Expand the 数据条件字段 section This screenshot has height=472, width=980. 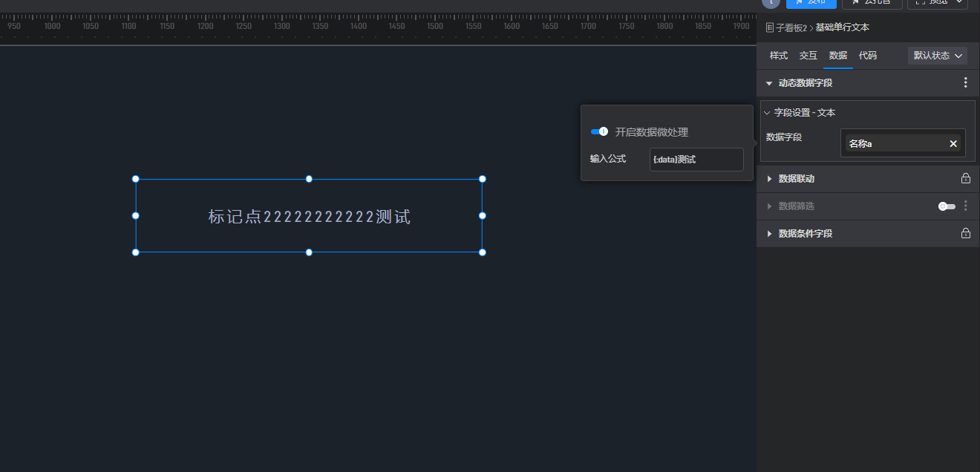tap(769, 234)
